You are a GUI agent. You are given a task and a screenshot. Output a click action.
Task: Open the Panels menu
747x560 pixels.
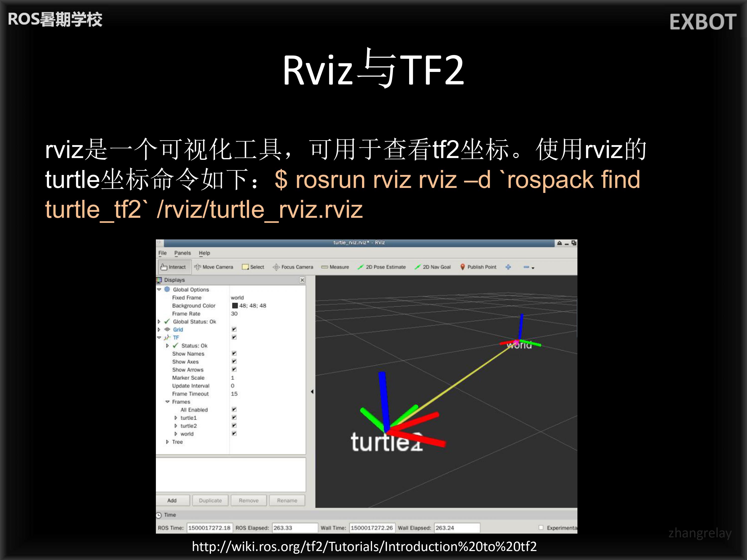182,253
